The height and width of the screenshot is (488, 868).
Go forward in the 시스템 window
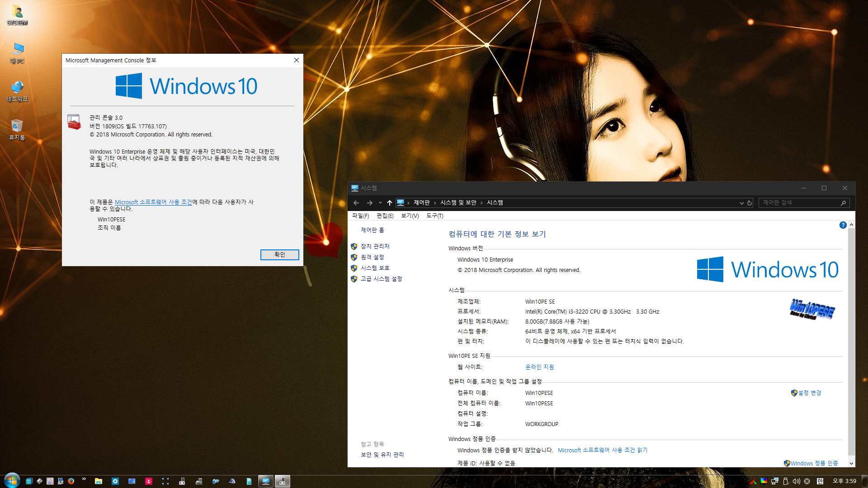[x=369, y=203]
